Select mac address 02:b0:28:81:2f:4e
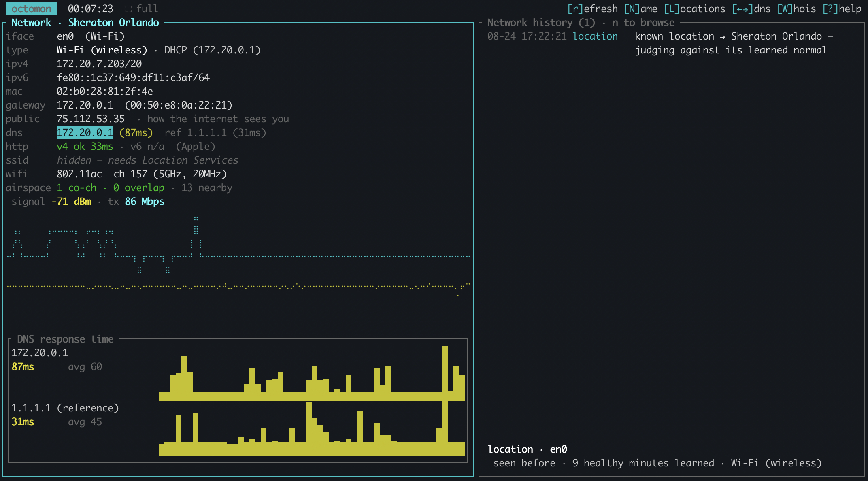This screenshot has width=868, height=481. coord(105,91)
